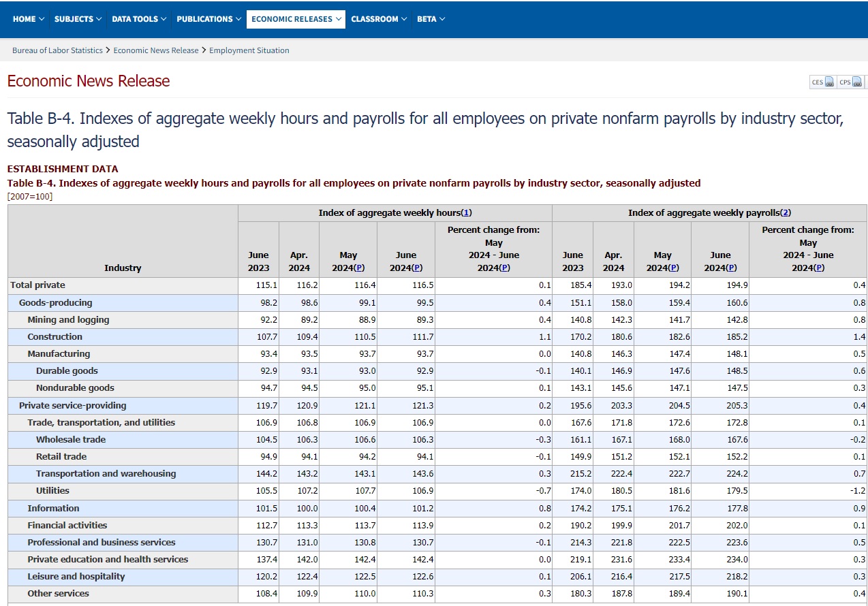
Task: Open the Home dropdown menu
Action: [x=28, y=19]
